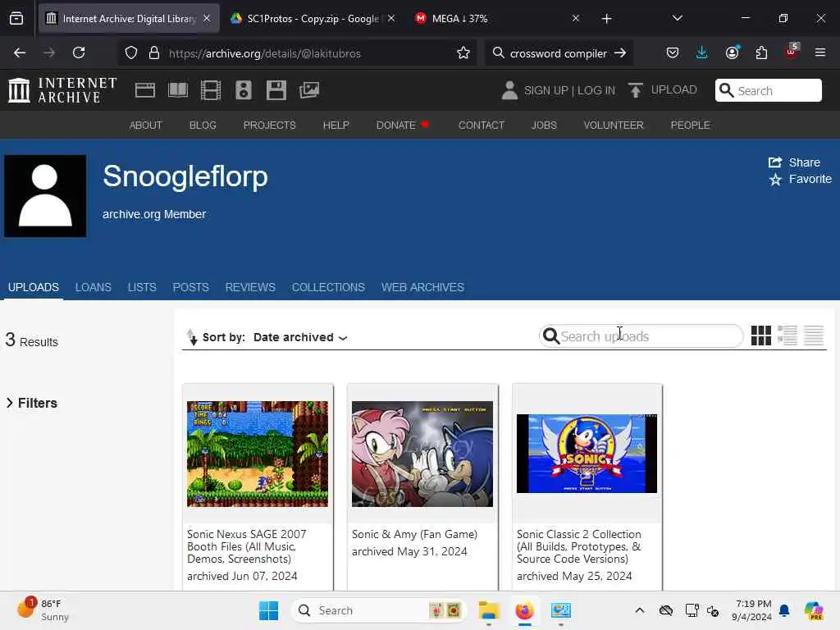Open the VOLUNTEER link
The image size is (840, 630).
click(614, 126)
